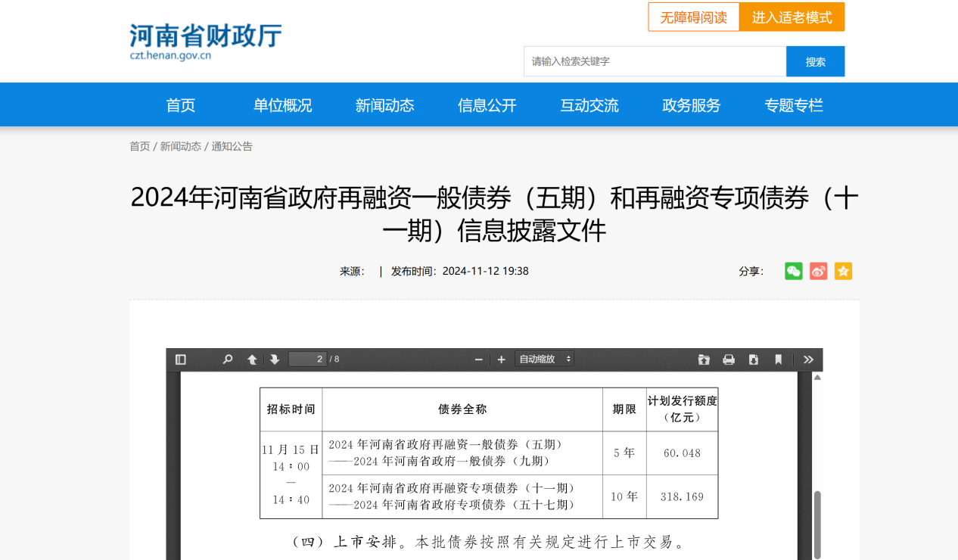Share the article to WeChat
Screen dimensions: 958x560
pyautogui.click(x=793, y=271)
